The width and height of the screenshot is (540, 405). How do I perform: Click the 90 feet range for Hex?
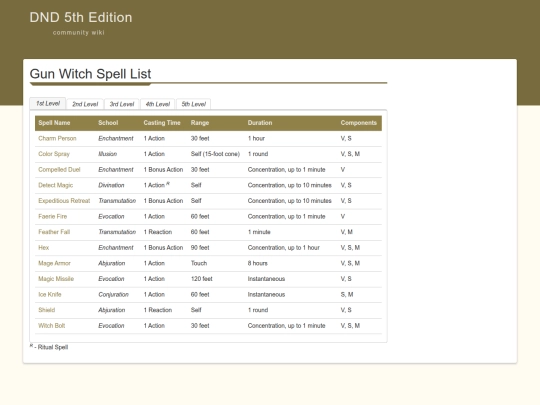point(200,248)
